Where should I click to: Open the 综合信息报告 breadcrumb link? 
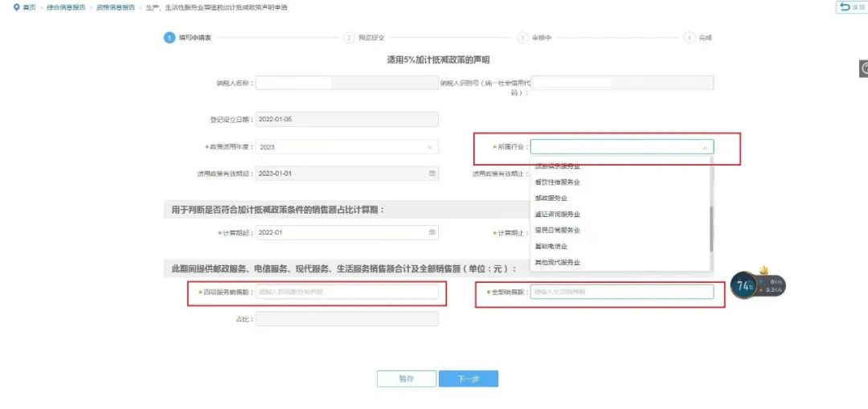click(x=67, y=8)
